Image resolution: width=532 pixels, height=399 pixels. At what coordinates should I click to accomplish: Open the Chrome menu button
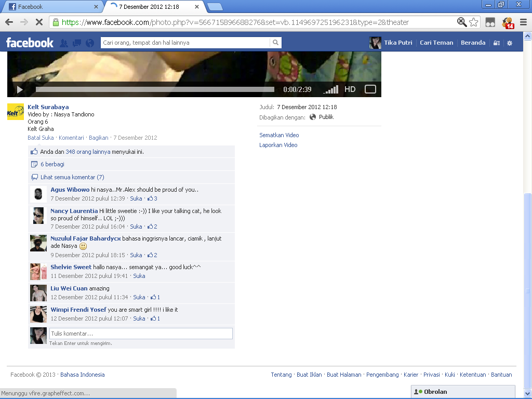click(524, 22)
